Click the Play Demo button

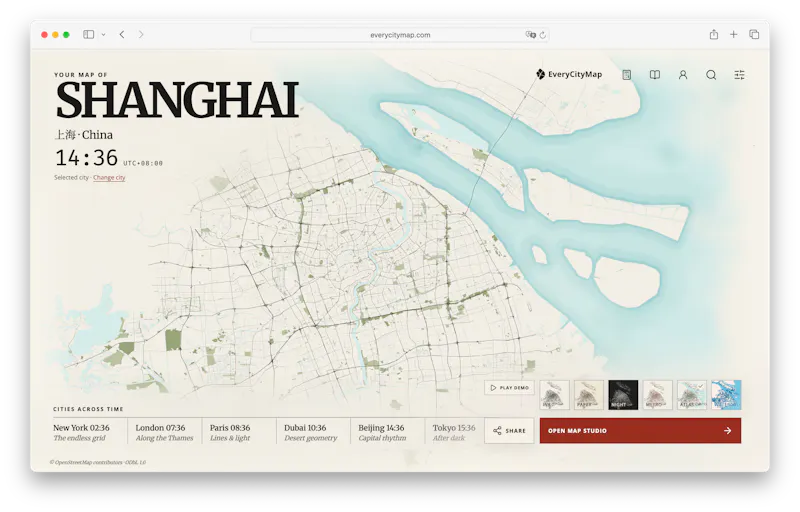pyautogui.click(x=509, y=388)
